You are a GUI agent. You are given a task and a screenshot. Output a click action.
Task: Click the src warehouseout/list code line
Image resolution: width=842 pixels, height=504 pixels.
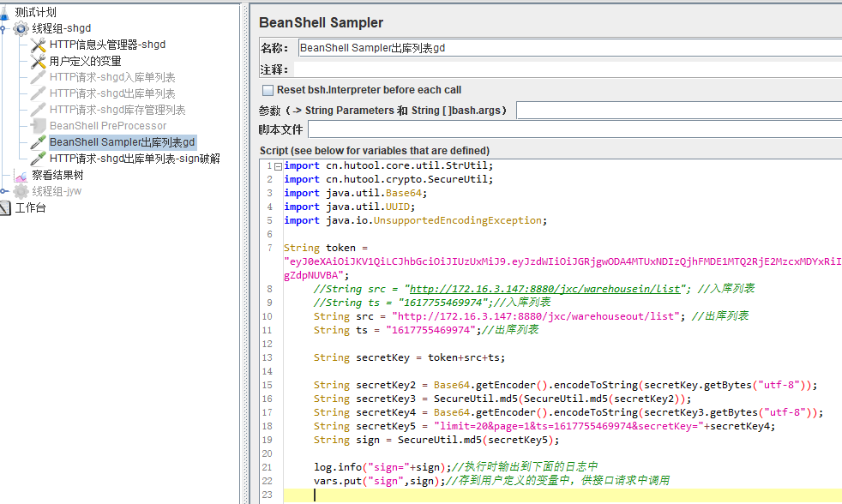[531, 316]
